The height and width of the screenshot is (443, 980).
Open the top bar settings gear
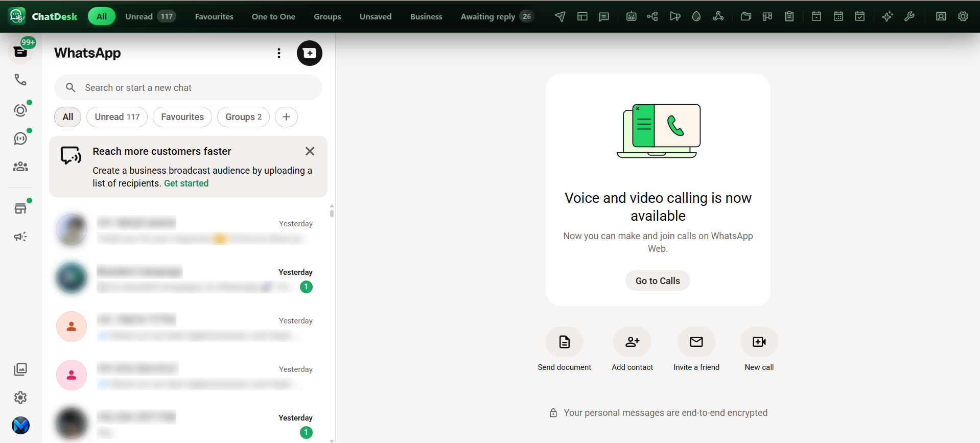coord(963,16)
